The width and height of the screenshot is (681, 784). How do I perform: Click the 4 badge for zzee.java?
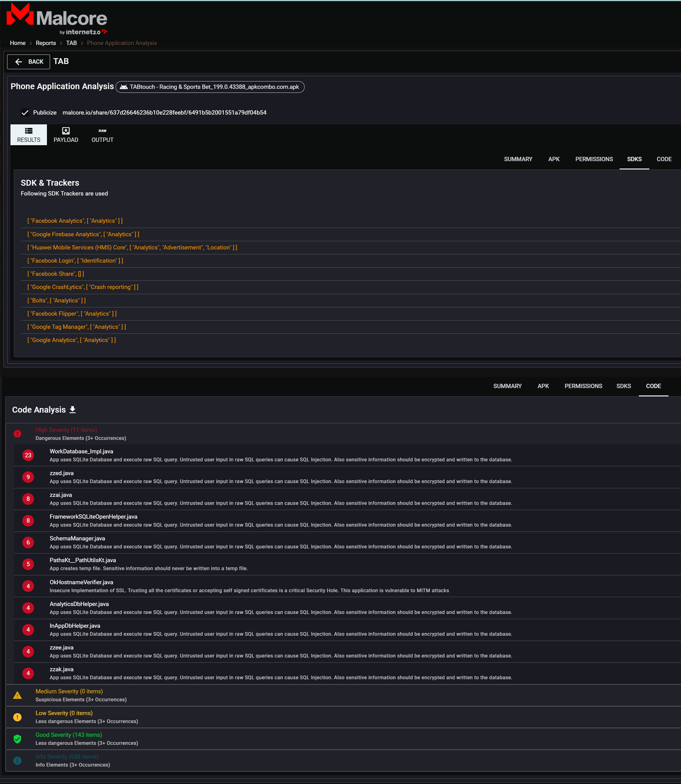pyautogui.click(x=28, y=651)
